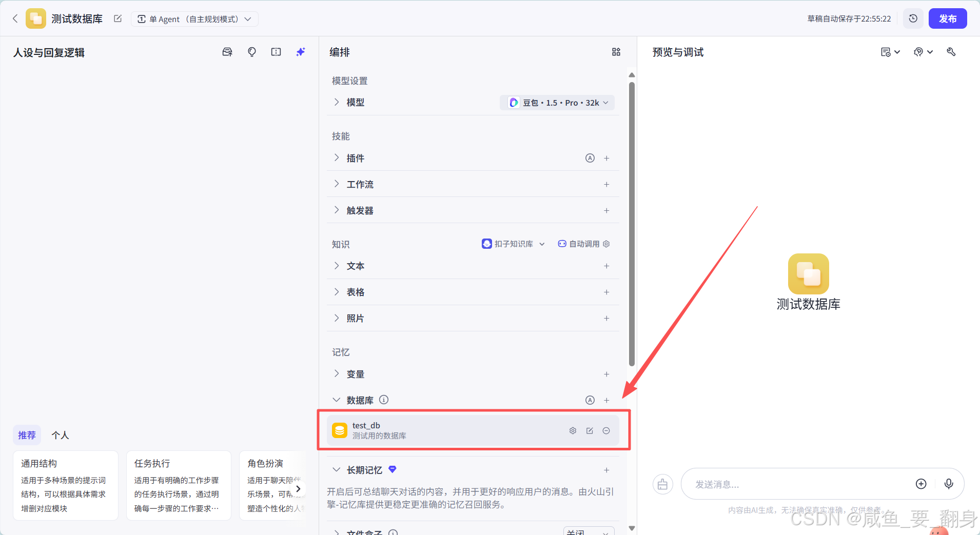Click the 测试数据库 bot avatar in preview
This screenshot has height=535, width=980.
point(808,273)
